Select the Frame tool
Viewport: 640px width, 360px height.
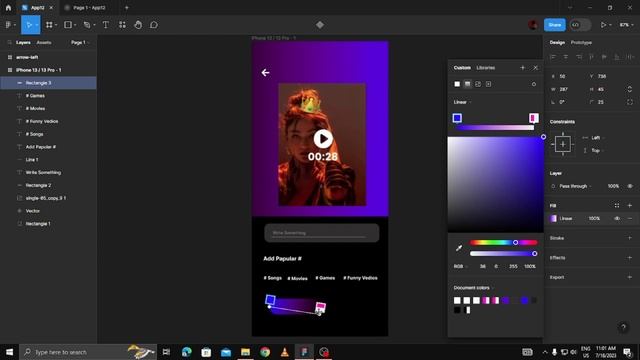[49, 25]
